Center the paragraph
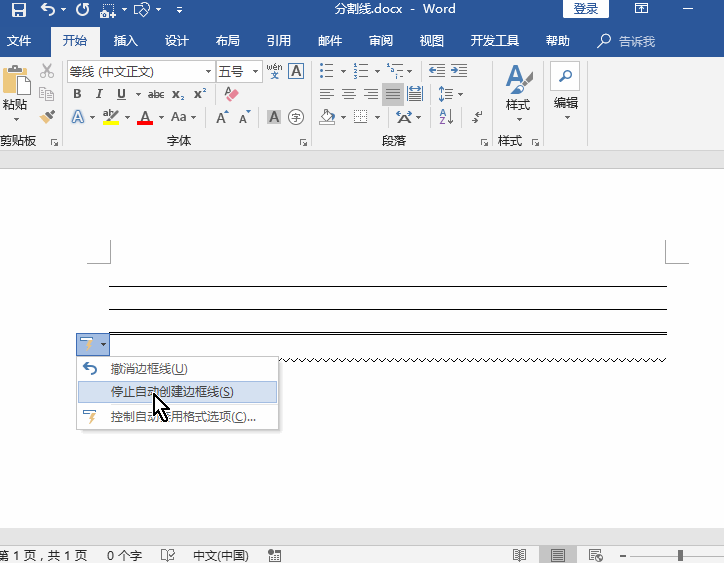 [x=349, y=94]
